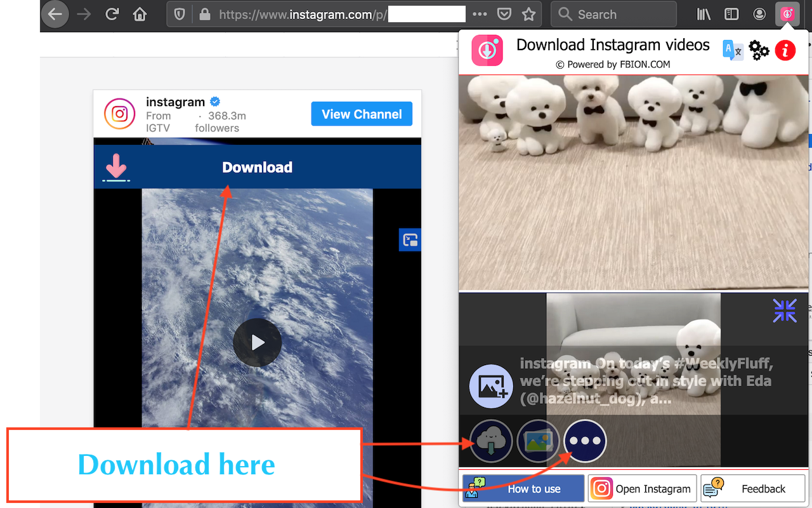Collapse the popup with the inward arrows icon
812x508 pixels.
click(785, 311)
